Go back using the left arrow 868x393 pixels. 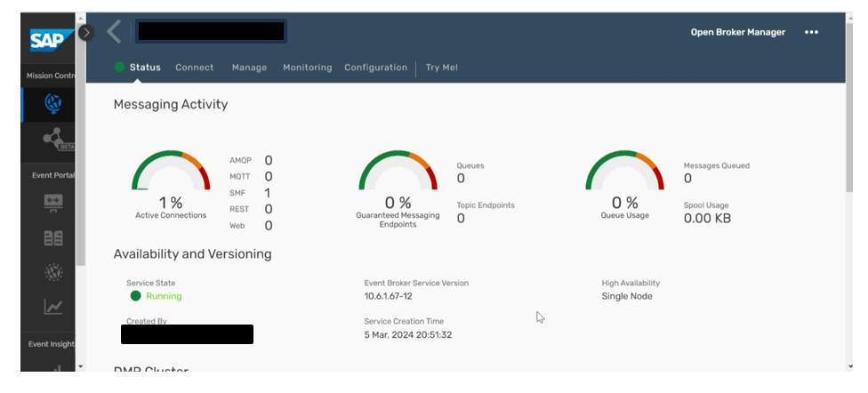pyautogui.click(x=114, y=31)
